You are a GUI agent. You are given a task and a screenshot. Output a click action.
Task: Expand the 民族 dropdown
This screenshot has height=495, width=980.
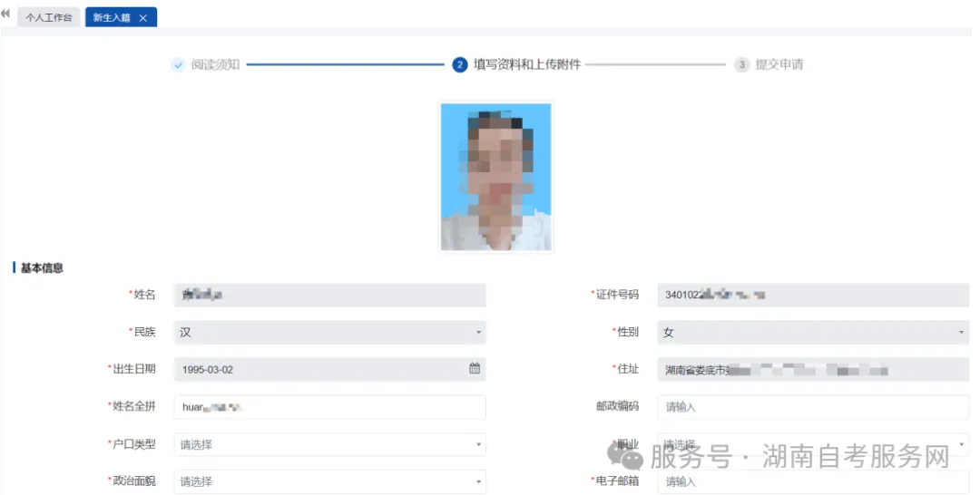(x=329, y=333)
